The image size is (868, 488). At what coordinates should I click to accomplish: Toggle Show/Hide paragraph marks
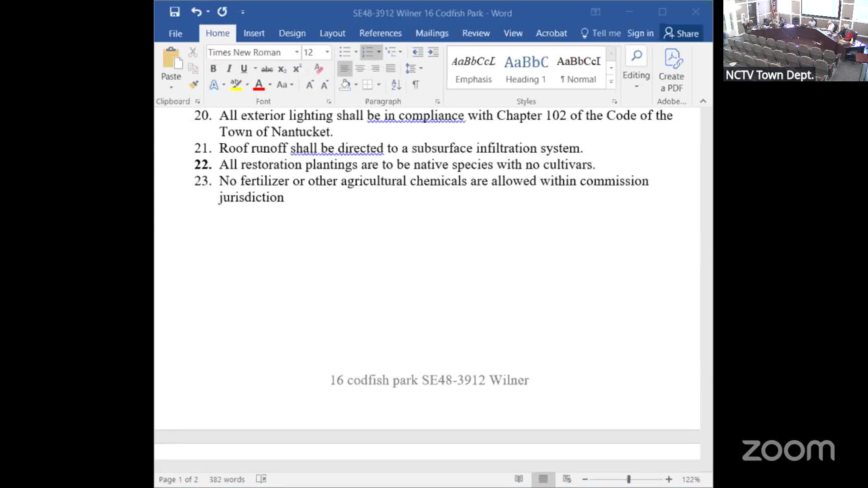tap(415, 84)
